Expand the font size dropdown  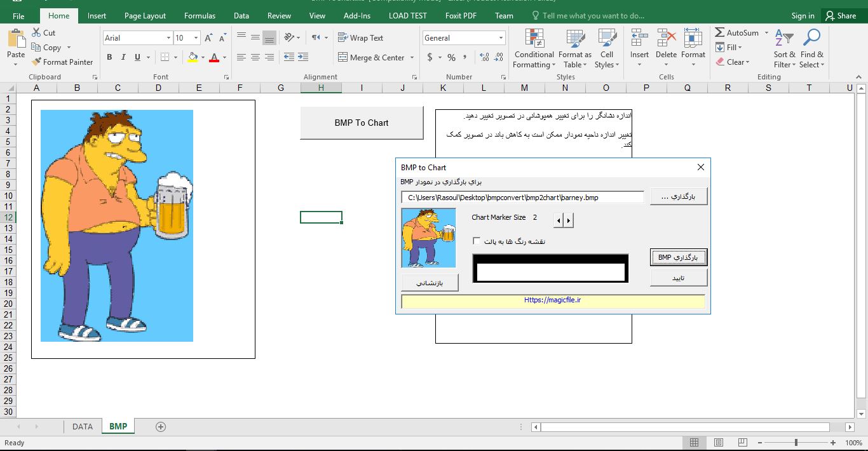(196, 38)
